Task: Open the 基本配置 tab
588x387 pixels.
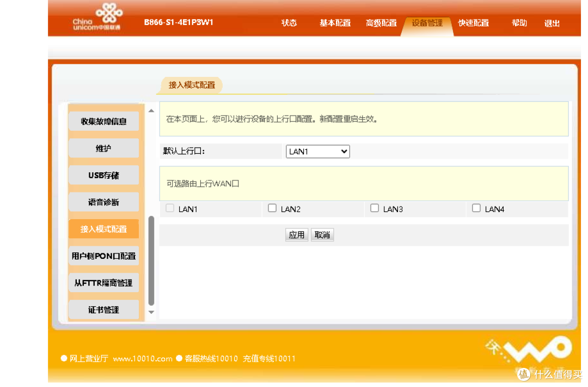Action: pos(335,23)
